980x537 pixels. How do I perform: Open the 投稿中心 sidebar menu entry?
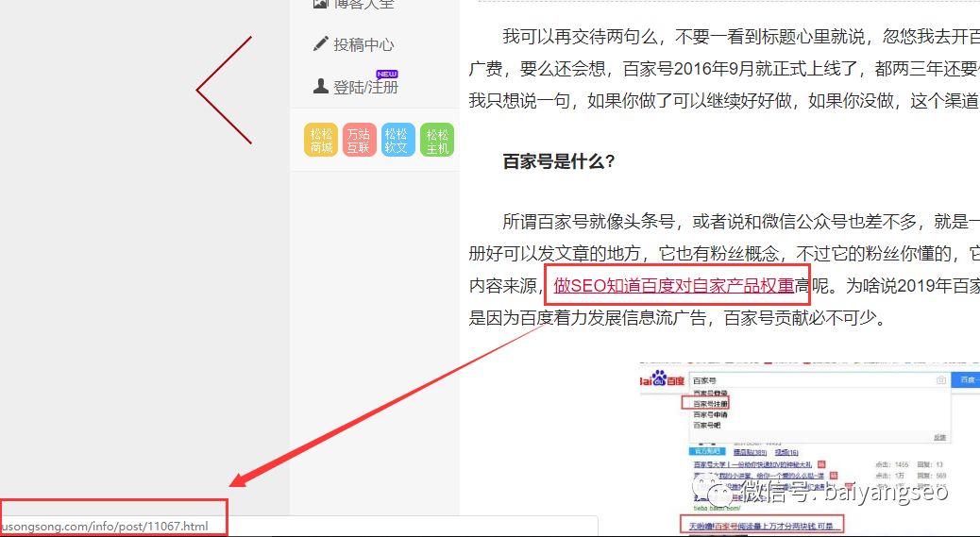354,44
